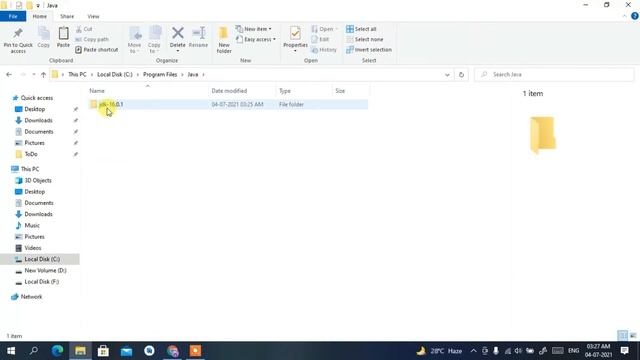The height and width of the screenshot is (360, 640).
Task: Open the address bar history dropdown
Action: pos(447,75)
